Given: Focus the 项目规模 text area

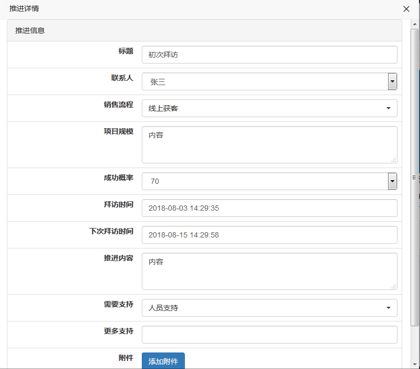Looking at the screenshot, I should click(269, 145).
